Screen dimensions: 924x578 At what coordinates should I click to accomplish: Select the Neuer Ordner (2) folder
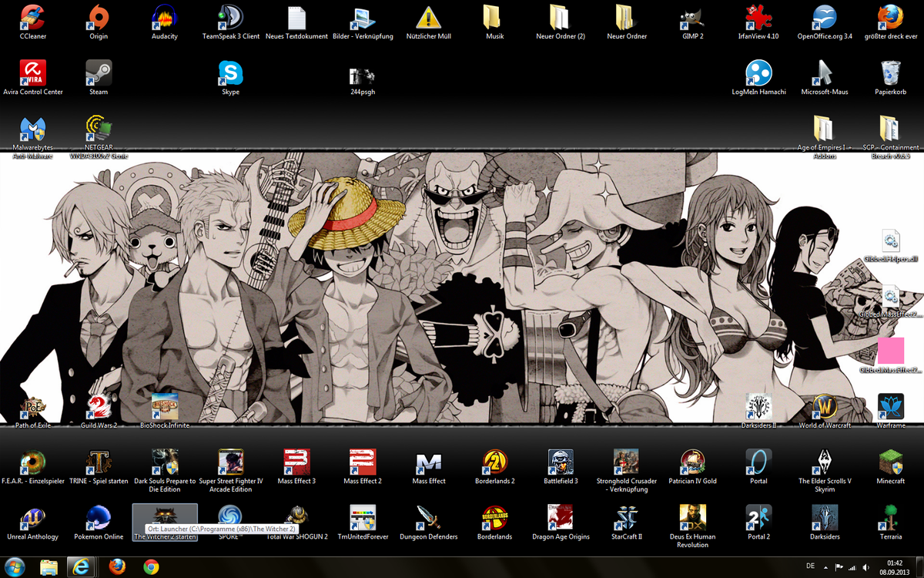tap(561, 17)
